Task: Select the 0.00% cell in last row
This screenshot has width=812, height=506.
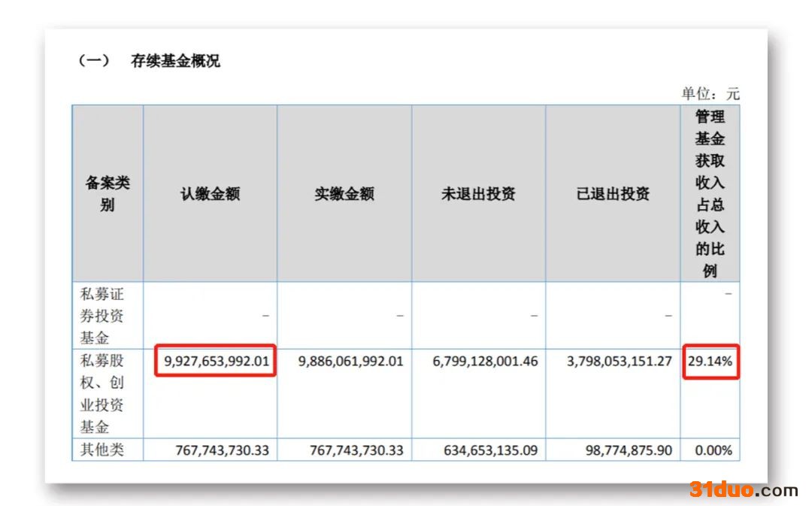Action: coord(714,450)
